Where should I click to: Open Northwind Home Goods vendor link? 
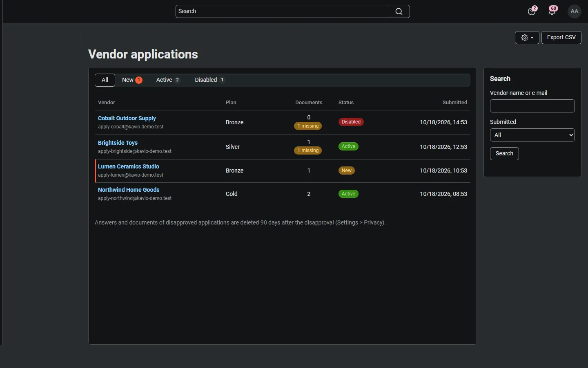click(129, 190)
